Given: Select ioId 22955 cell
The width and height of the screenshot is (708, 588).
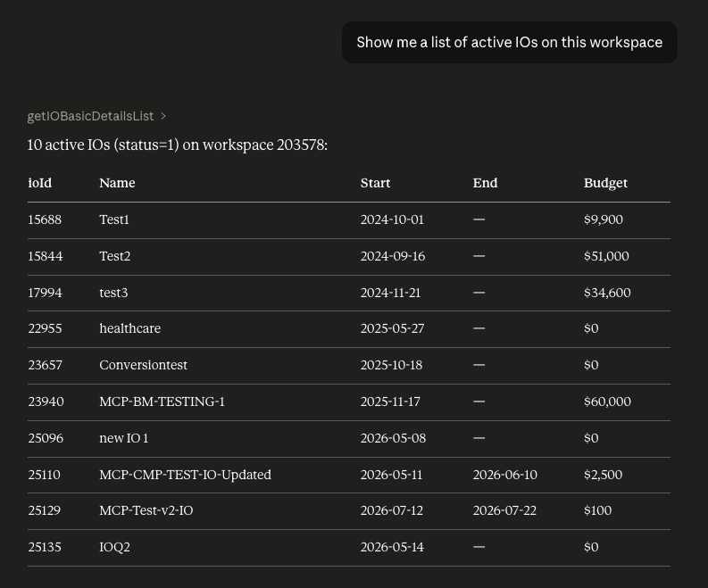Looking at the screenshot, I should click(x=45, y=328).
